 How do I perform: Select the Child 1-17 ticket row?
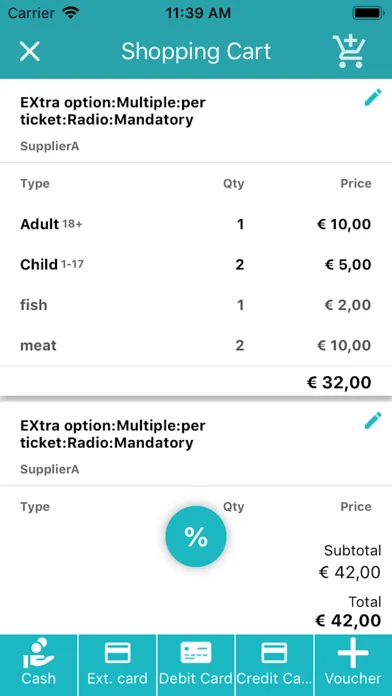point(196,265)
